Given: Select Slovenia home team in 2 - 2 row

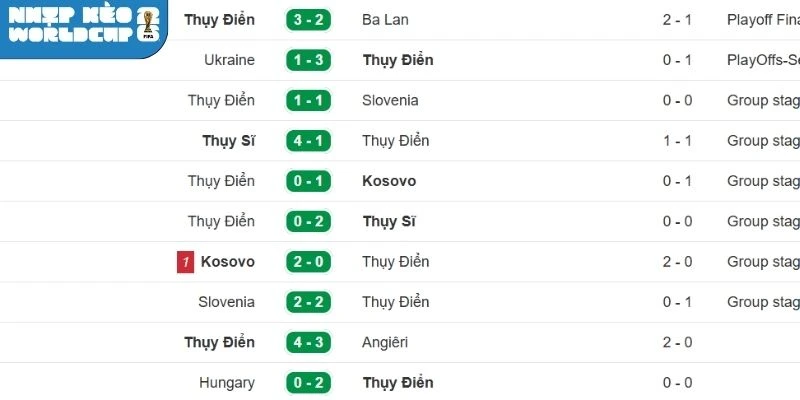Looking at the screenshot, I should [226, 302].
